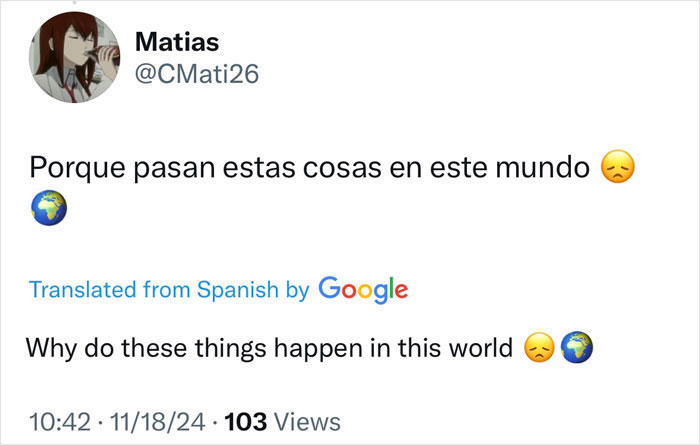Select the original Spanish tweet text
This screenshot has height=445, width=700.
coord(310,169)
